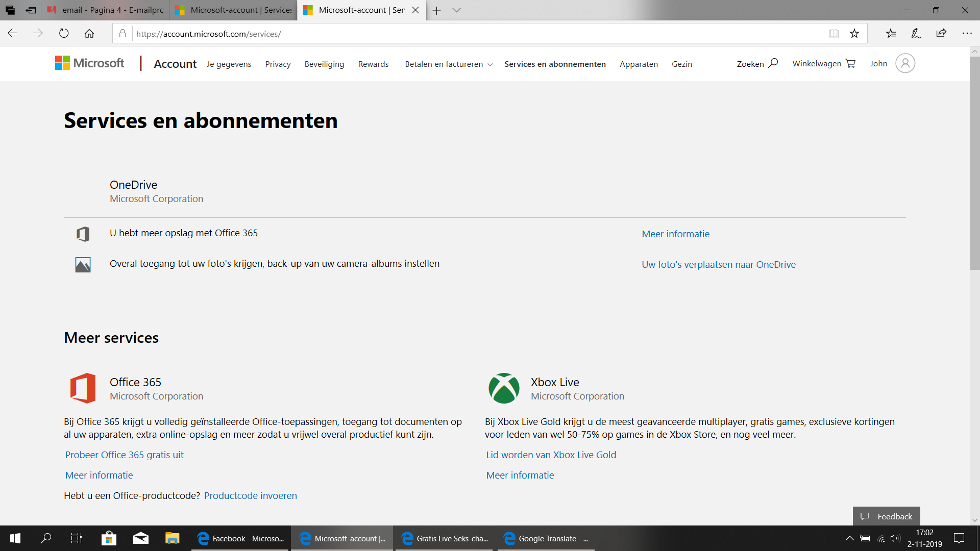Click the add notes pen icon
Screen dimensions: 980x551
click(916, 34)
